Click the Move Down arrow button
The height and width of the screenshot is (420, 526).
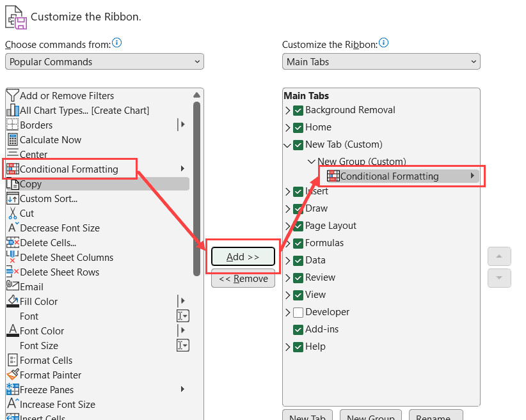point(499,278)
